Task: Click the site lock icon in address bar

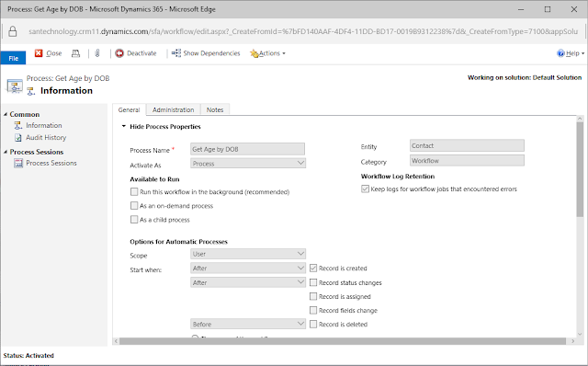Action: [13, 31]
